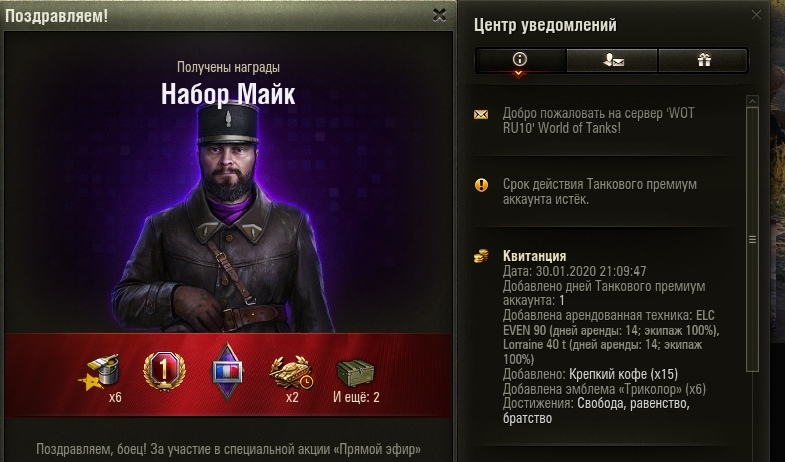
Task: Select the French Tricolor emblem reward icon
Action: coord(228,371)
